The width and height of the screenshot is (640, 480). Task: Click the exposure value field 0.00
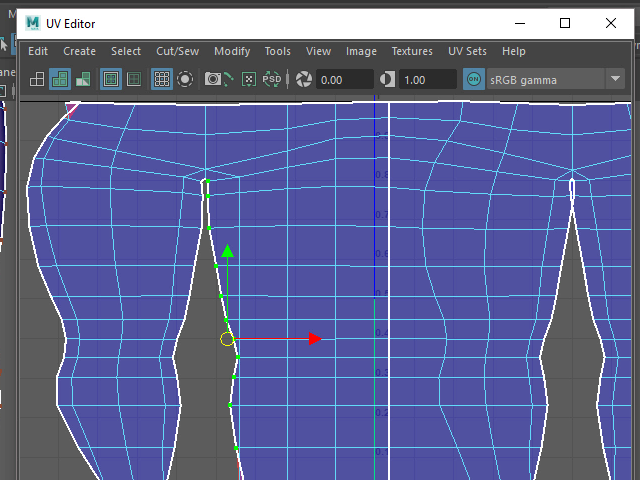pos(345,79)
